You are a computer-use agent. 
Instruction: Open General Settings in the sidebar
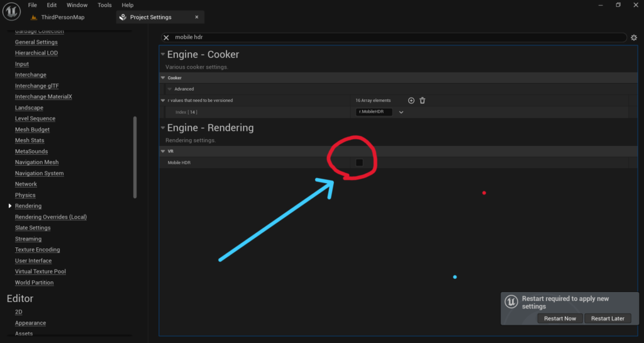(x=36, y=42)
